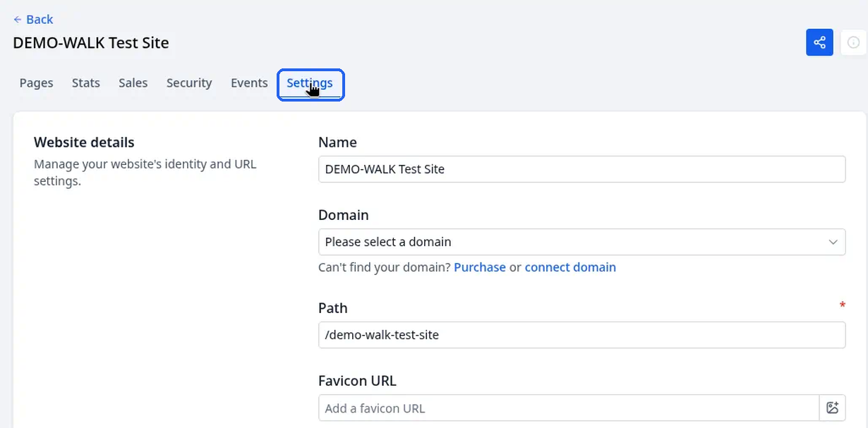Screen dimensions: 868x428
Task: Click the 'DEMO-WALK Test Site' page heading
Action: [91, 43]
